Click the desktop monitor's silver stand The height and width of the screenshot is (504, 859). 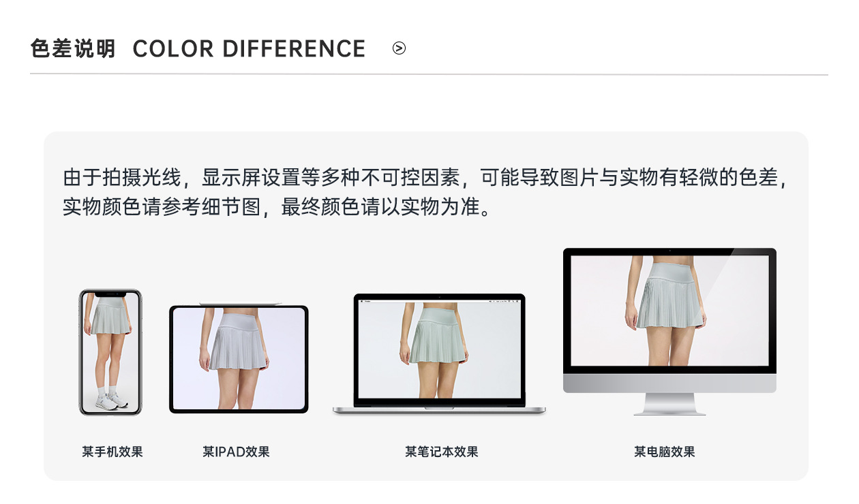tap(669, 404)
